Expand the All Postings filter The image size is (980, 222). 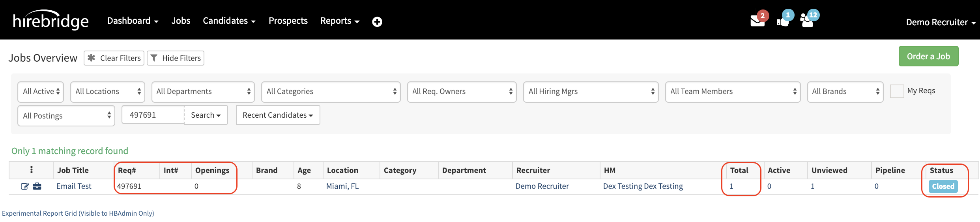66,116
